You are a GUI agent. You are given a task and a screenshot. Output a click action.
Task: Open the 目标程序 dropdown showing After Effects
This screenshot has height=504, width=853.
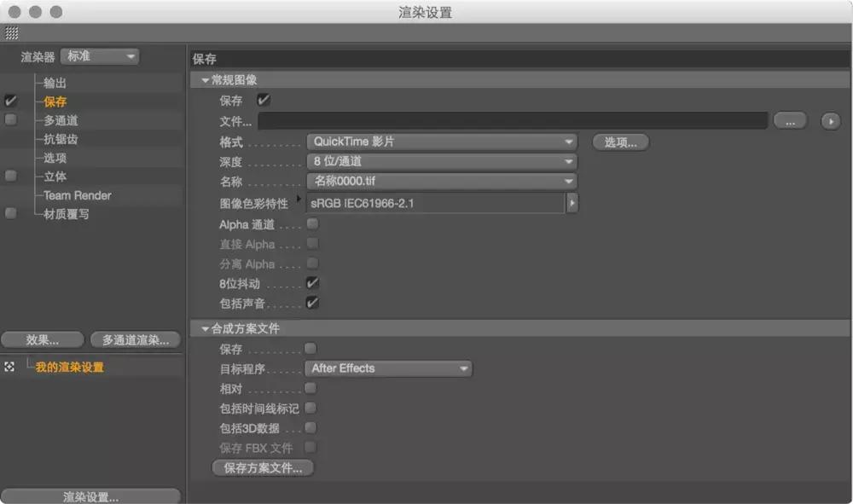point(388,368)
